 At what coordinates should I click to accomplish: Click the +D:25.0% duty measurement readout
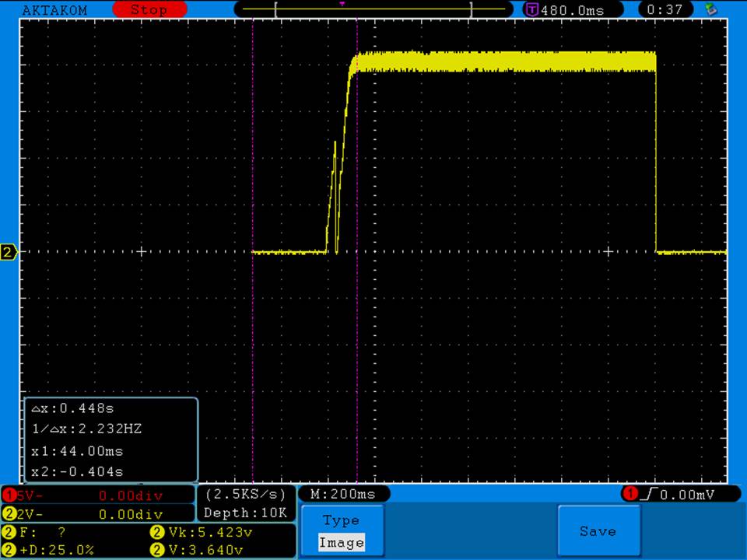click(x=56, y=549)
